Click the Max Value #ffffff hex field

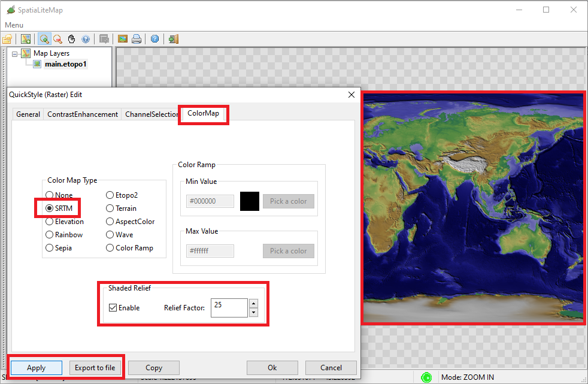(x=210, y=251)
